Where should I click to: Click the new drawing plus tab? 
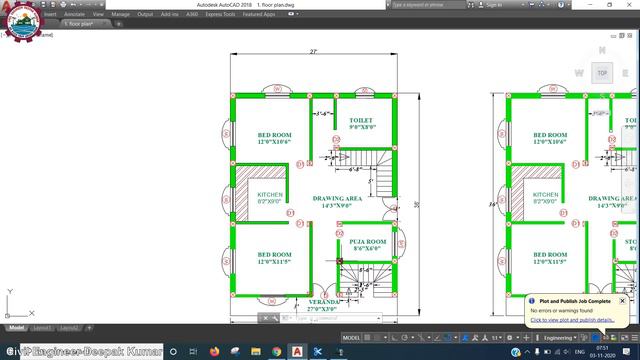[x=119, y=24]
